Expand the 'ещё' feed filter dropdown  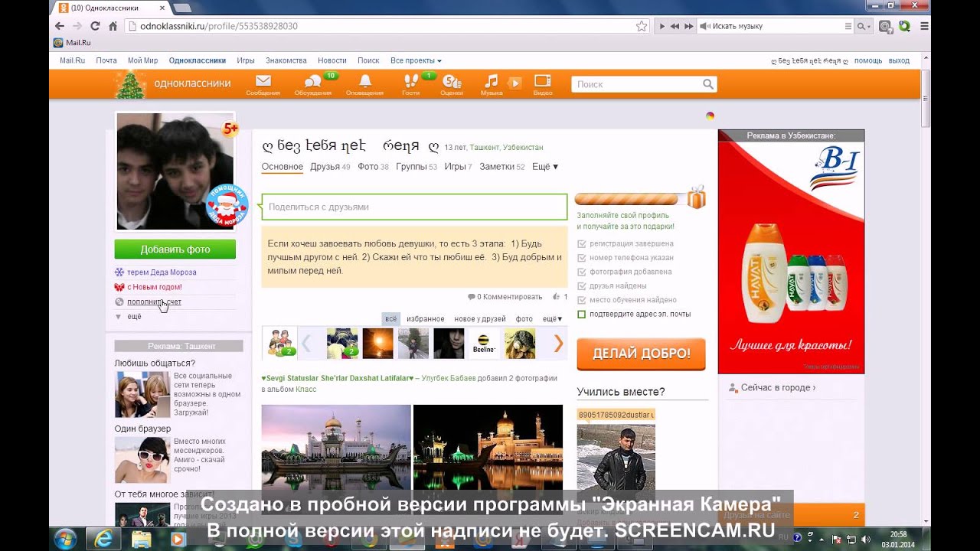pyautogui.click(x=552, y=318)
